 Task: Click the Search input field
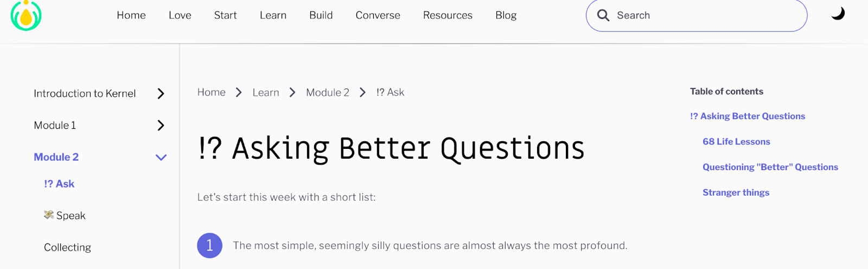705,15
